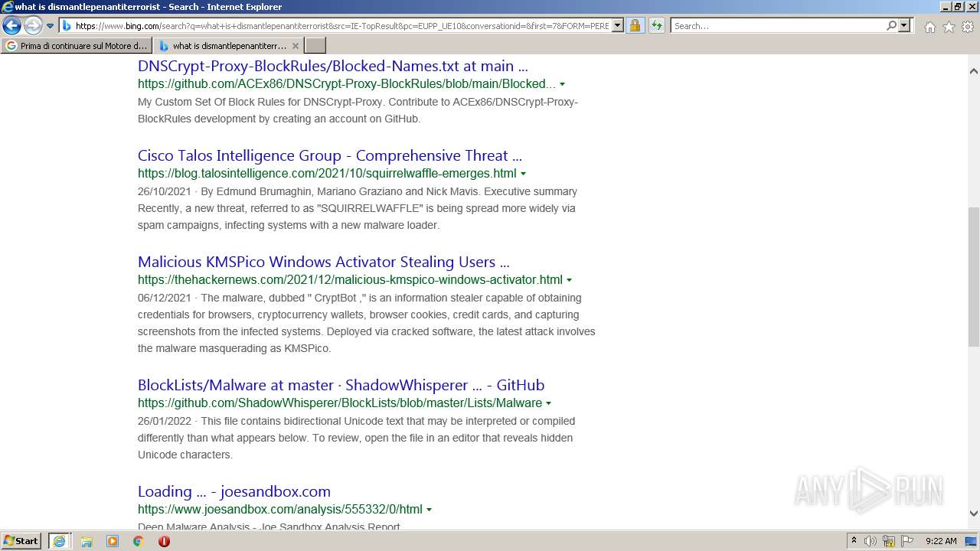Expand the ShadowWhisperer github URL dropdown arrow
This screenshot has width=980, height=551.
coord(548,403)
